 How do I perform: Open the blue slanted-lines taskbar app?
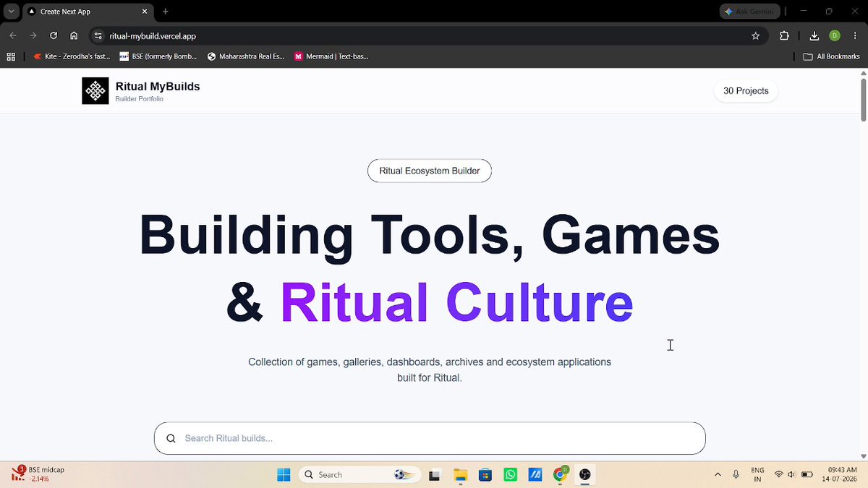coord(535,475)
